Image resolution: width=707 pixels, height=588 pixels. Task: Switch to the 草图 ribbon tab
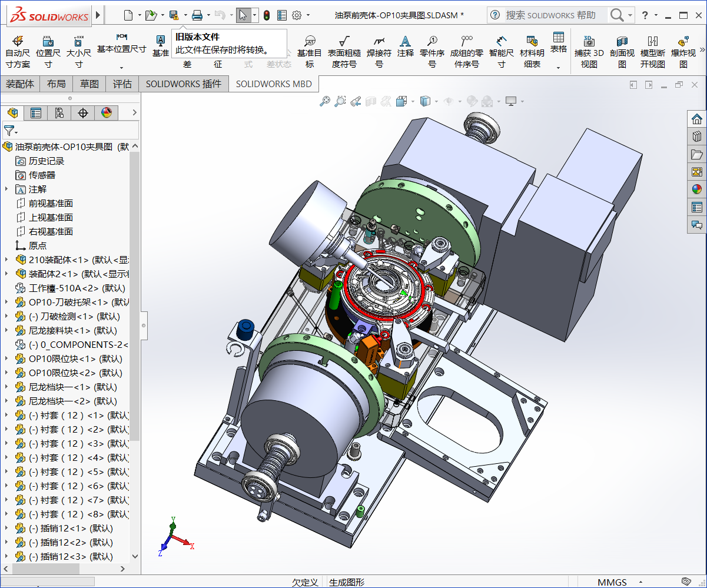point(89,84)
